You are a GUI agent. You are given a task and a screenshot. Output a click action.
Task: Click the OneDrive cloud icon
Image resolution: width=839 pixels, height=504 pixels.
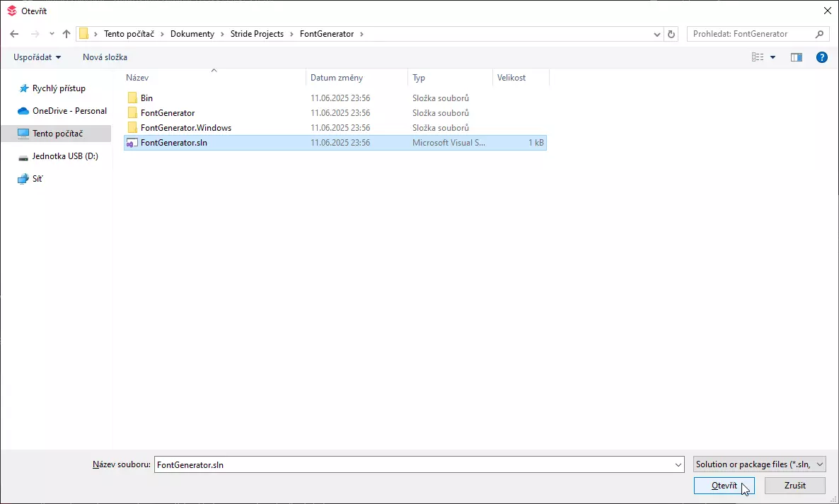[23, 111]
